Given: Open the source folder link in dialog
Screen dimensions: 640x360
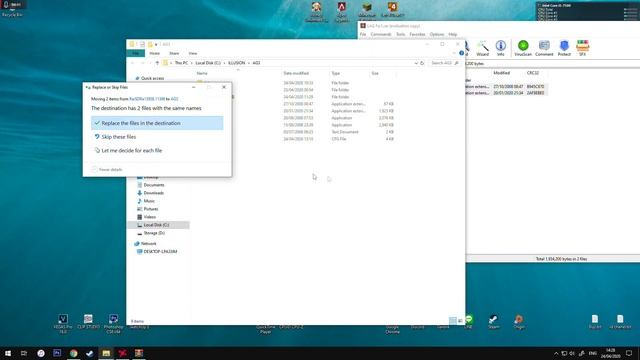Looking at the screenshot, I should (x=147, y=99).
